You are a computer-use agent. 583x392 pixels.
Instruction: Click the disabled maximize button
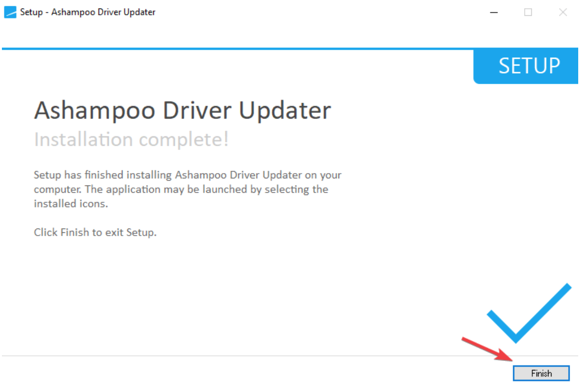pos(528,12)
